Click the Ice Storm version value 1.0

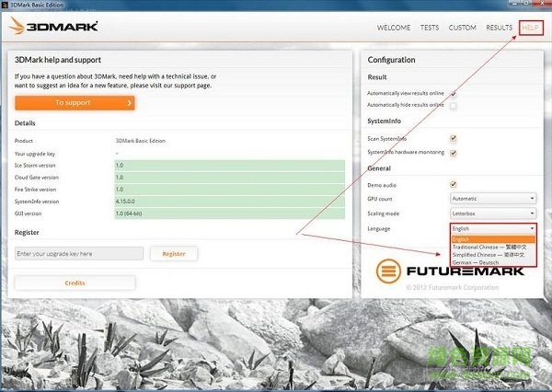[x=229, y=166]
